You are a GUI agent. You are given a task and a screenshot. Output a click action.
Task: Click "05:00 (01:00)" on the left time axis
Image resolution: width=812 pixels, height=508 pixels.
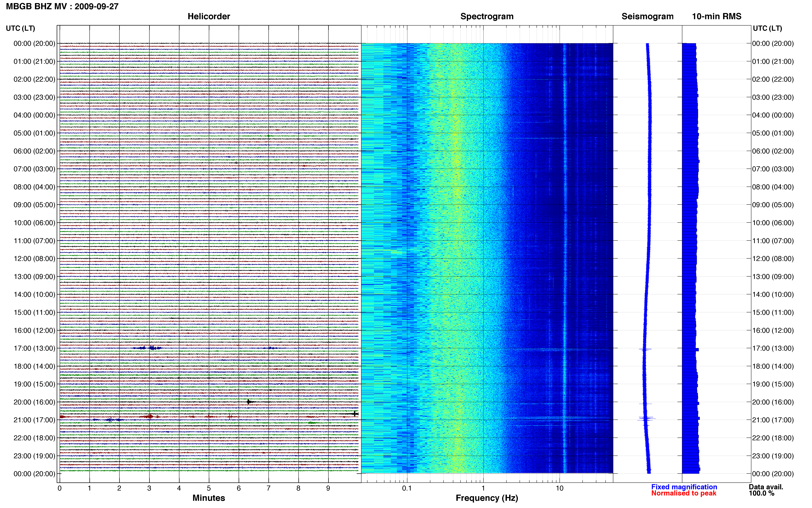[x=34, y=133]
